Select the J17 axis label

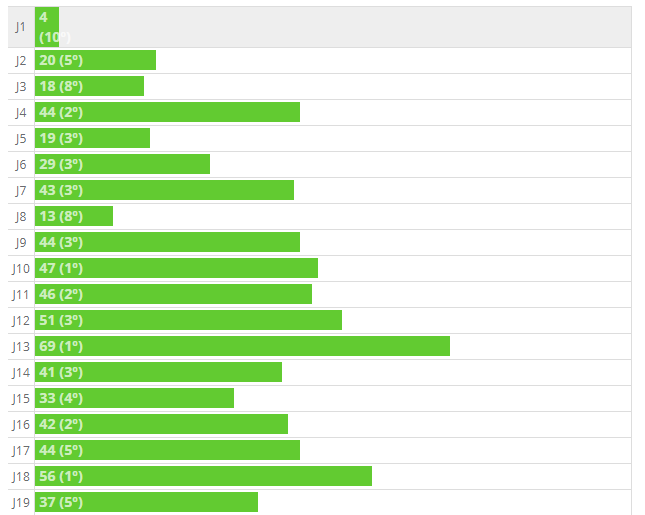(x=21, y=450)
